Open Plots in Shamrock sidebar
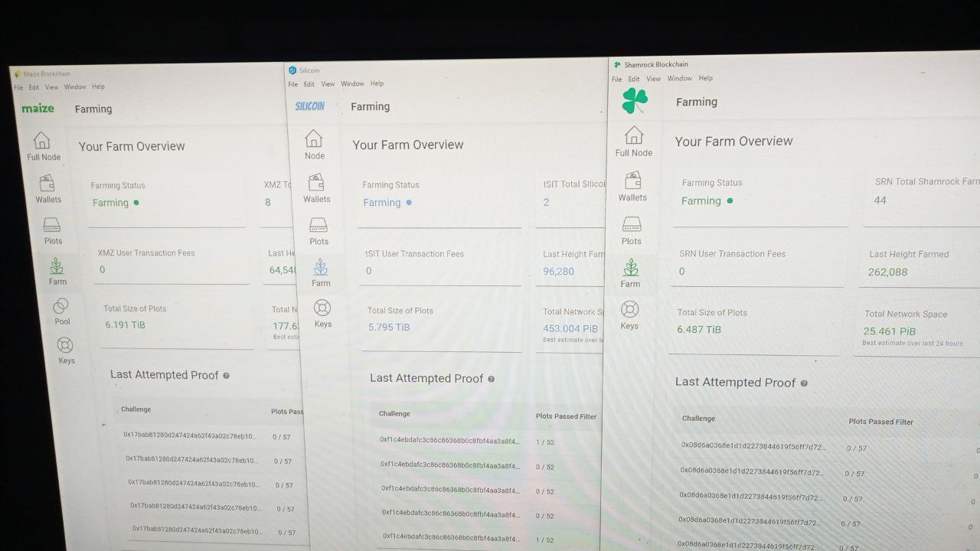The image size is (980, 551). point(631,230)
